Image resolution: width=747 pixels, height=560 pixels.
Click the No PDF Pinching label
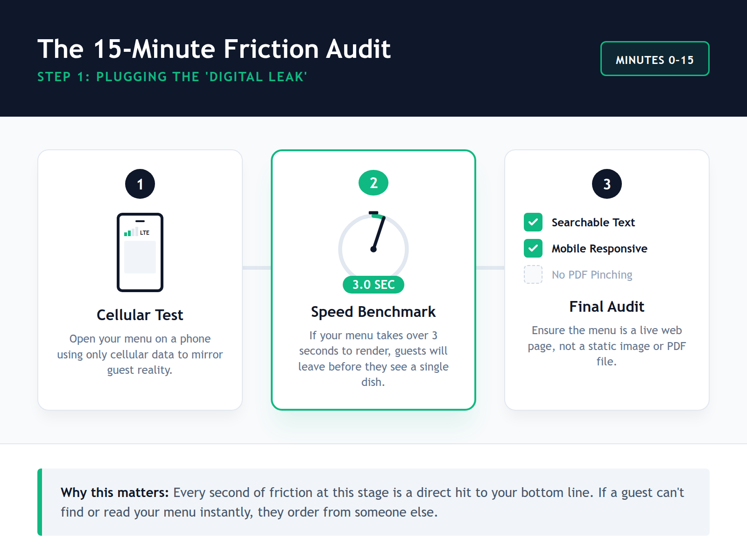tap(592, 275)
